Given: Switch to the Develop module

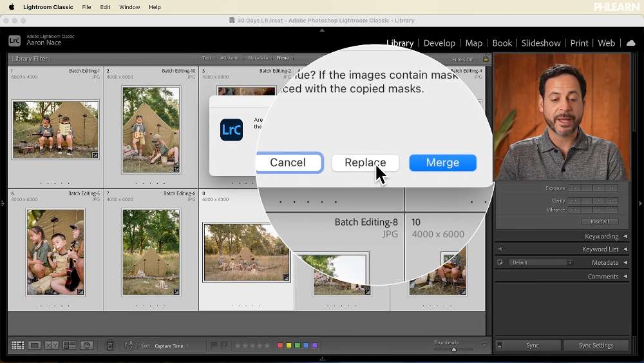Looking at the screenshot, I should click(x=439, y=43).
